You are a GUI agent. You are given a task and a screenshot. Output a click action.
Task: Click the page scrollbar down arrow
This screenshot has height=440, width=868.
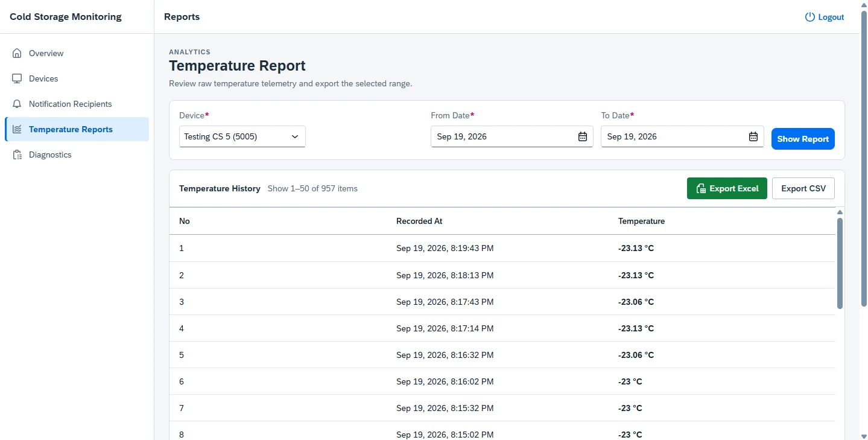(x=864, y=436)
